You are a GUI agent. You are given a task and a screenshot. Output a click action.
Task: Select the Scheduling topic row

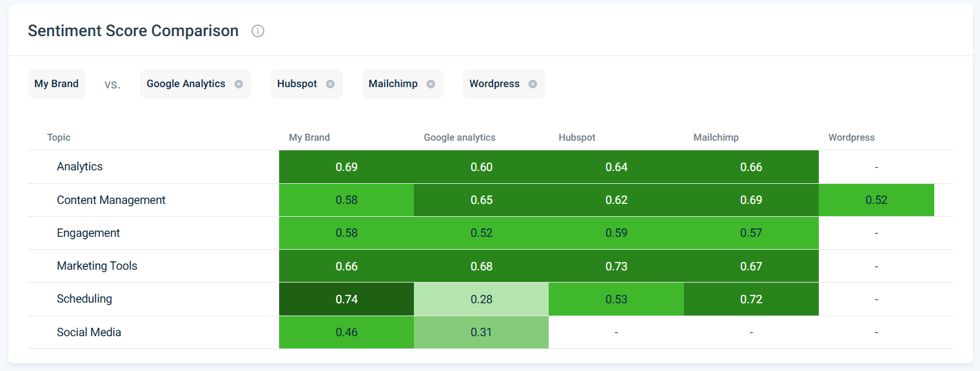pyautogui.click(x=491, y=299)
